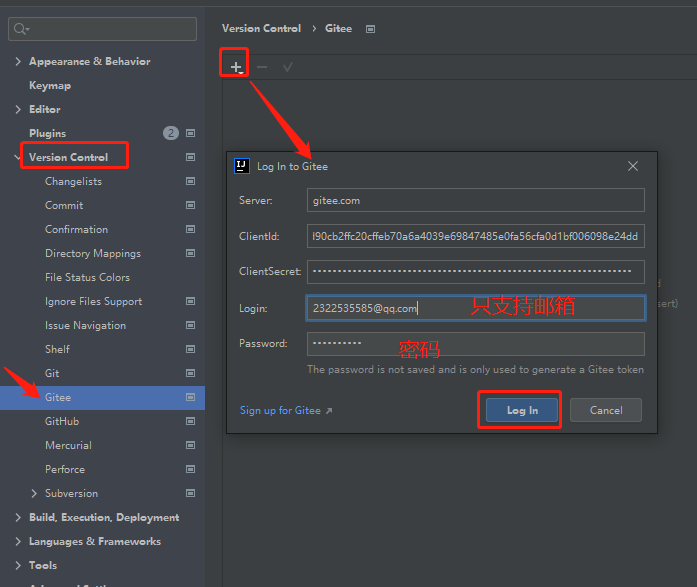Image resolution: width=697 pixels, height=587 pixels.
Task: Click the project-level icon in Gitee row
Action: coord(190,397)
